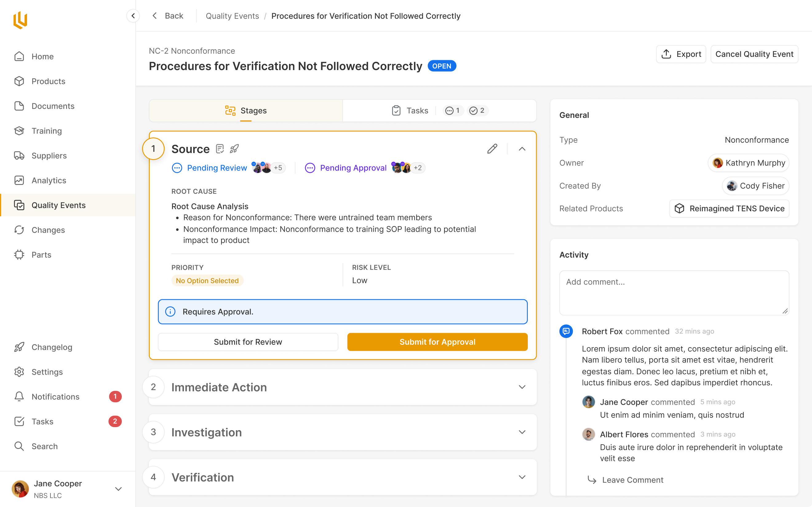Expand the Investigation stage chevron
Image resolution: width=812 pixels, height=507 pixels.
pyautogui.click(x=522, y=432)
